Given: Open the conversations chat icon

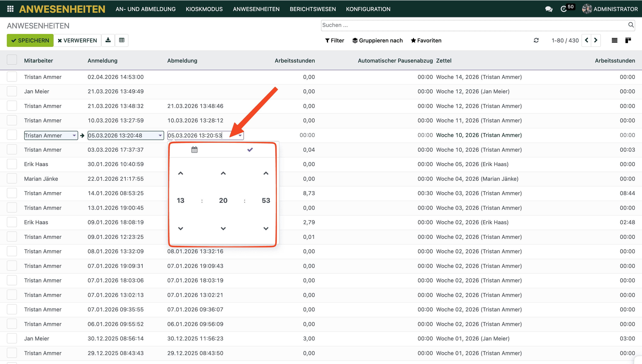Looking at the screenshot, I should coord(548,9).
